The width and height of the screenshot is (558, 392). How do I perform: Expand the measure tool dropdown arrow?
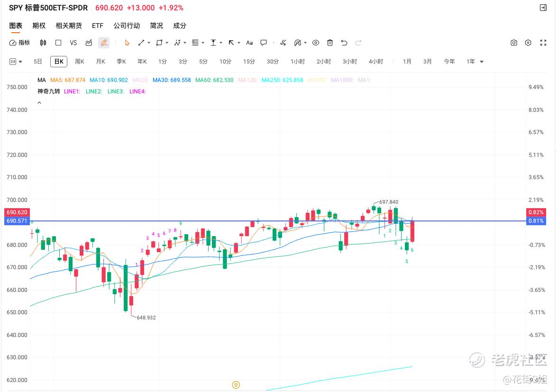point(220,43)
